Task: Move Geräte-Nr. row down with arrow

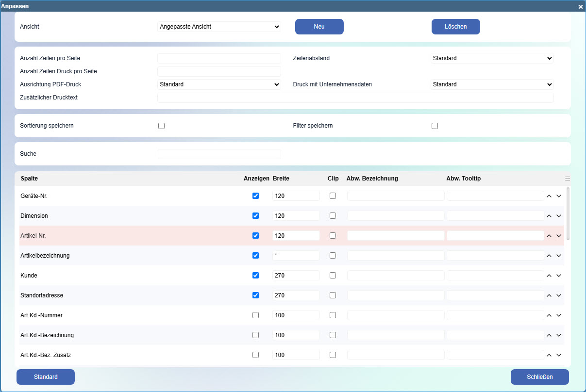Action: click(x=559, y=196)
